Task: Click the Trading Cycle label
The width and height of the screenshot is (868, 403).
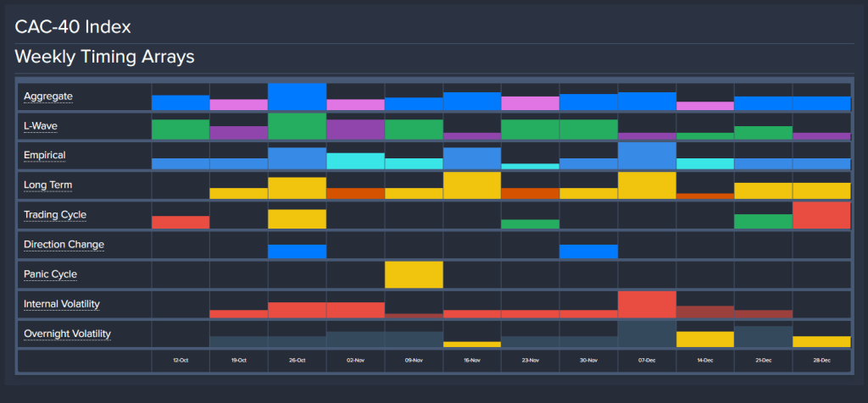Action: 55,215
